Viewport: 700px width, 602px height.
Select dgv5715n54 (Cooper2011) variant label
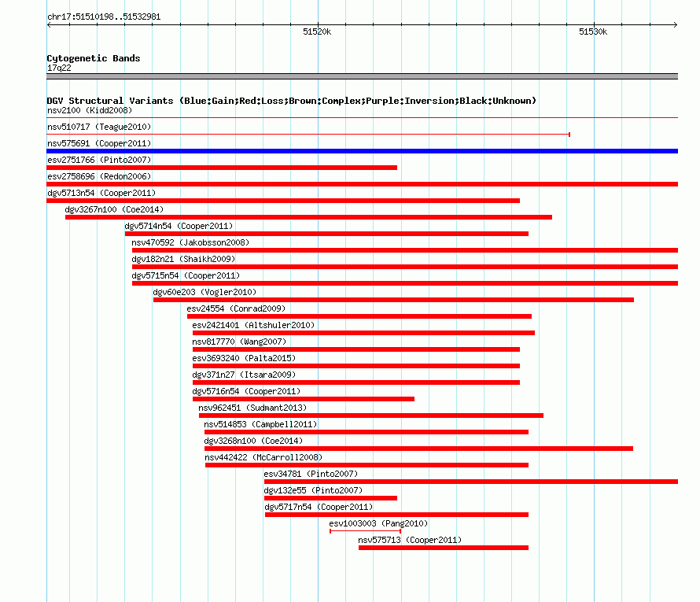[x=186, y=275]
